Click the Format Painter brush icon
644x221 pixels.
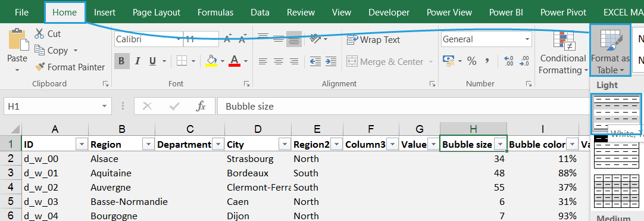39,67
